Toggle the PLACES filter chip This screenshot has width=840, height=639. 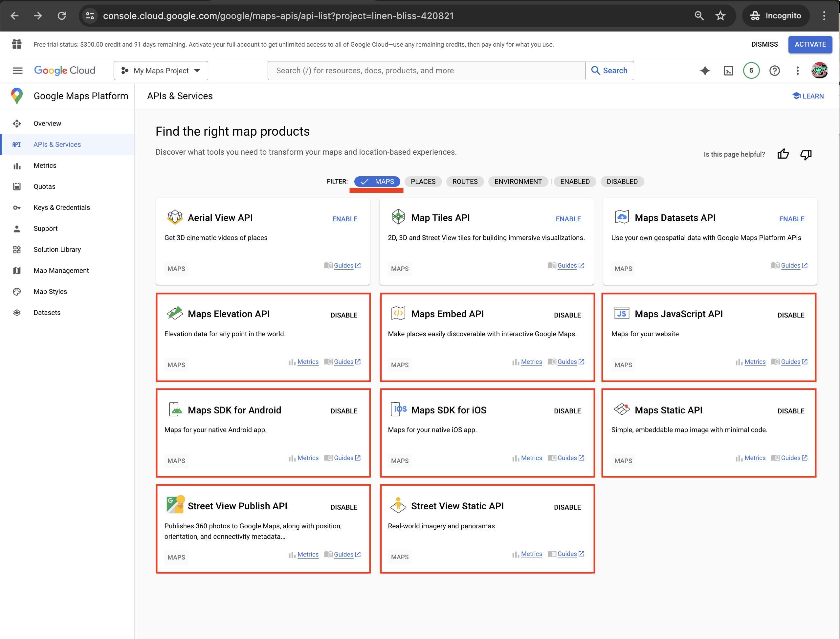(x=423, y=182)
